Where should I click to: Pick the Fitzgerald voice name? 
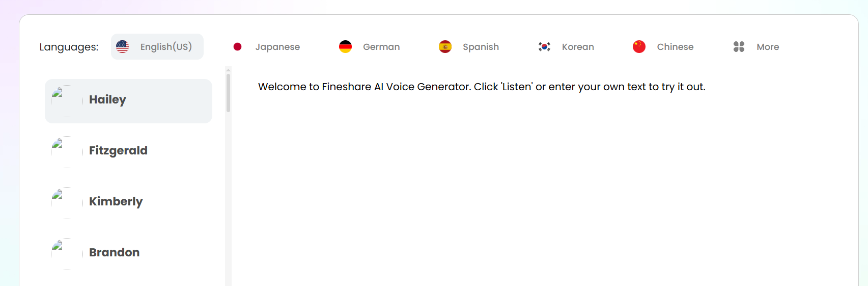tap(118, 150)
